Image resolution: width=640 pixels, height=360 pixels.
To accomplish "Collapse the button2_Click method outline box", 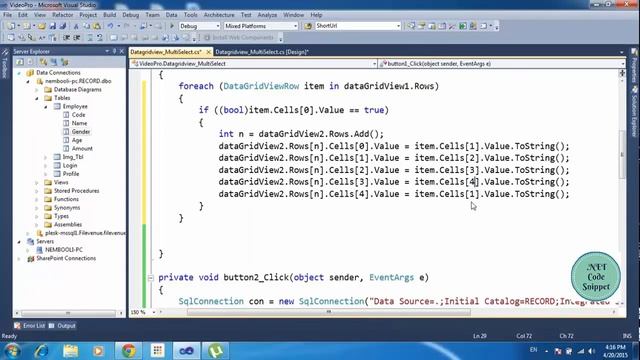I will click(x=150, y=278).
